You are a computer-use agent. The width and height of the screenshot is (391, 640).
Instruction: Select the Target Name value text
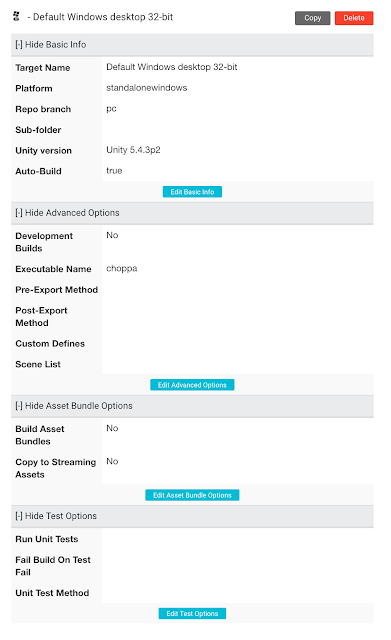[172, 67]
